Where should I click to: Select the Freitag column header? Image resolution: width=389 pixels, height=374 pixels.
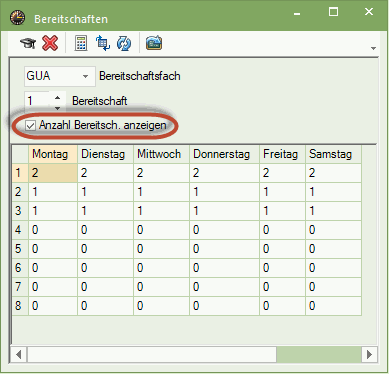click(x=282, y=154)
